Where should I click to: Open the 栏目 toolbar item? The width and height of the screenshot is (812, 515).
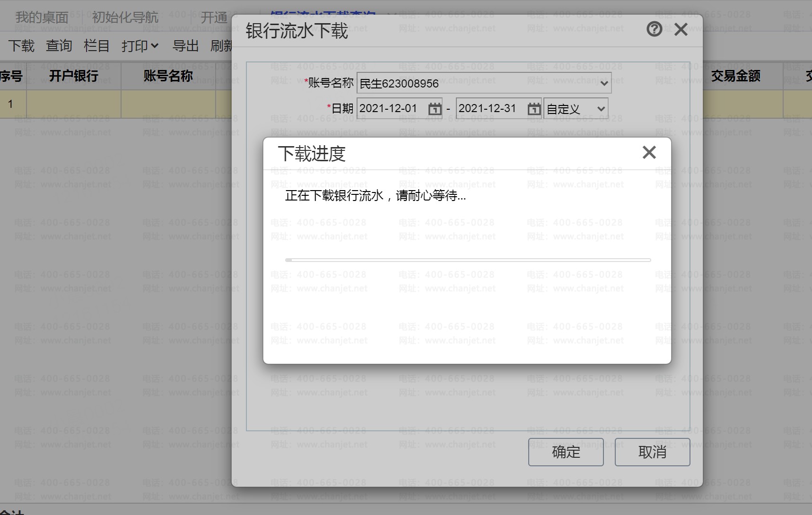[96, 46]
